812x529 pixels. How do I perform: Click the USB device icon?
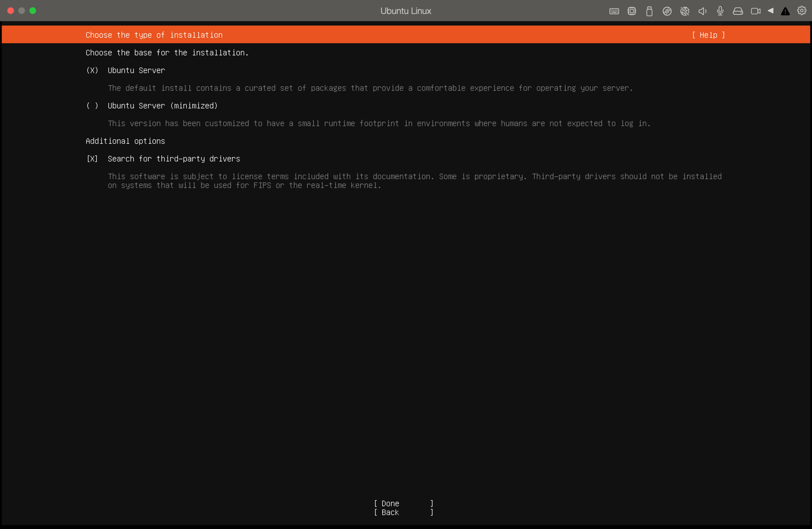(649, 11)
